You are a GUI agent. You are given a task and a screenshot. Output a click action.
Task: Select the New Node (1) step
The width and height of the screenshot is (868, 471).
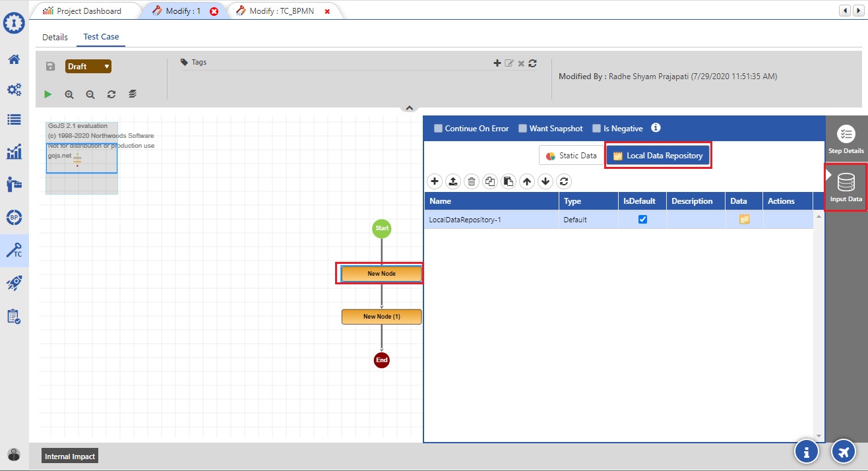pos(381,317)
